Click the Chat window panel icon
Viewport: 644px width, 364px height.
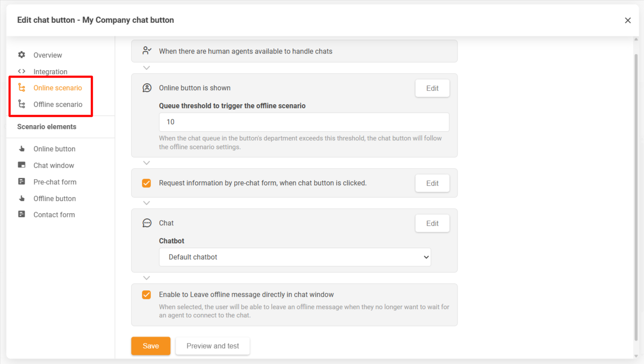21,165
